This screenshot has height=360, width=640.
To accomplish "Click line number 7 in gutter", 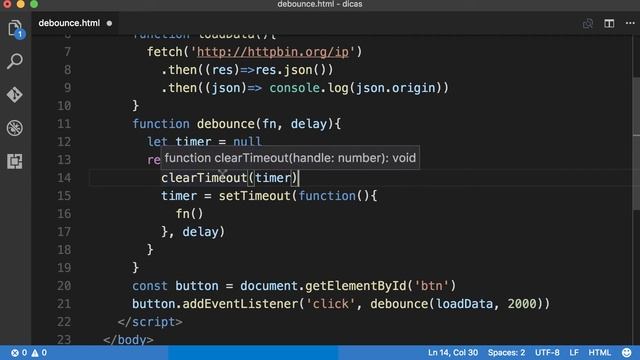I will [67, 52].
